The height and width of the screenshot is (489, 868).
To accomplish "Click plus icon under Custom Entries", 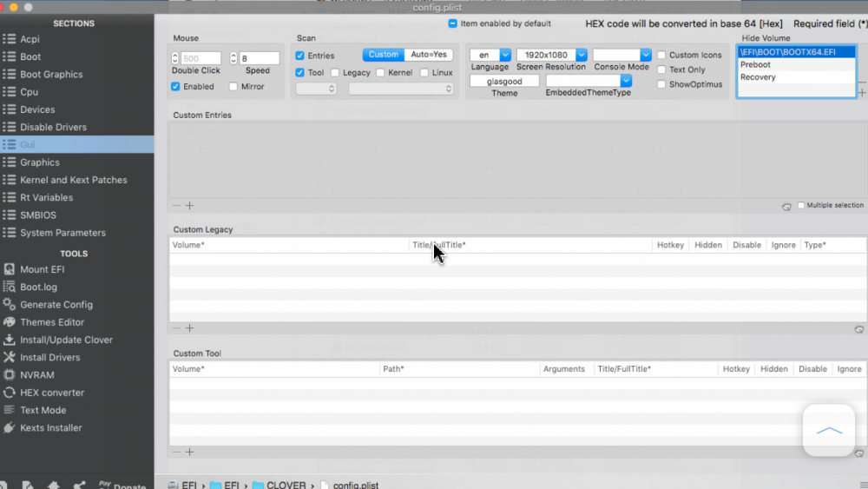I will pos(190,206).
